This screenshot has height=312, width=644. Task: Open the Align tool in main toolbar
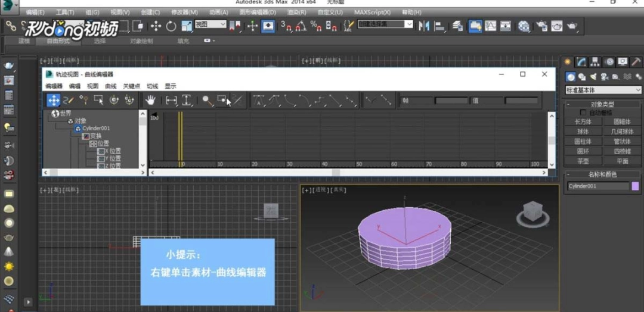pyautogui.click(x=440, y=26)
